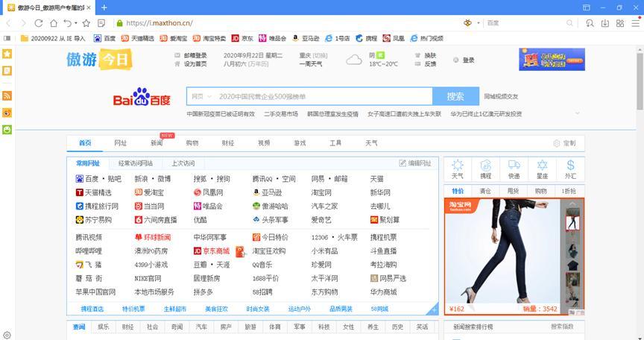Toggle the favorites sidebar panel icon

[x=7, y=38]
